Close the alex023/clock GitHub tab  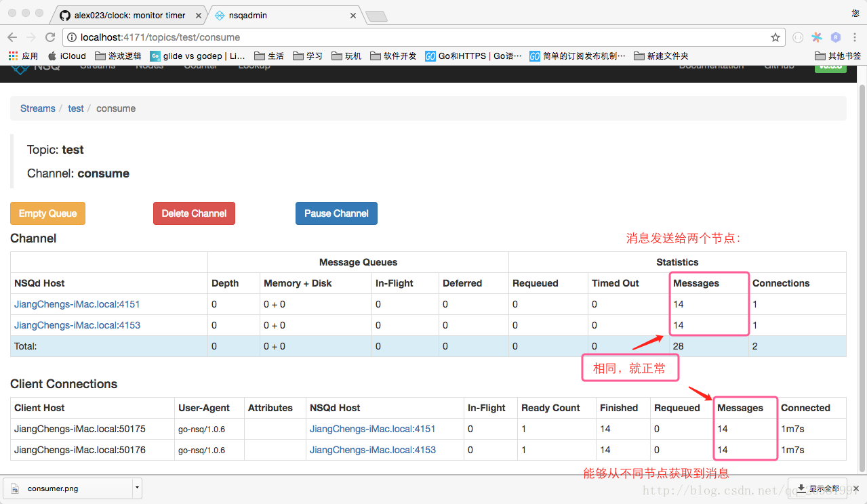click(x=197, y=15)
